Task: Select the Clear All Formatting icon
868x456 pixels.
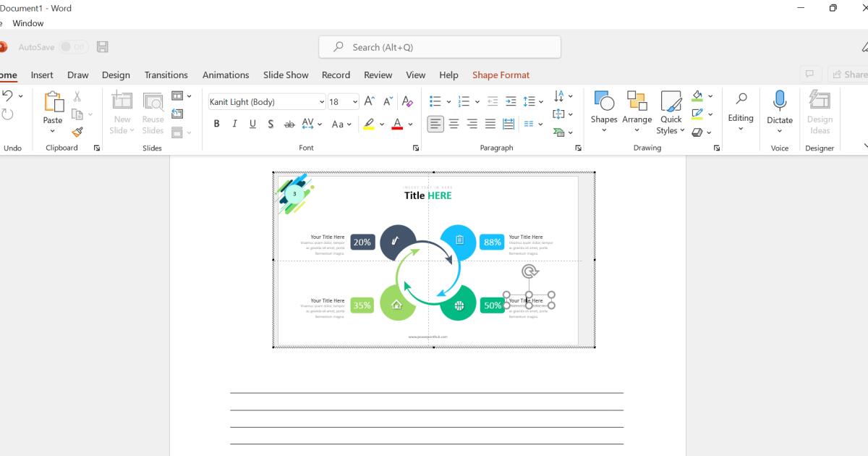Action: [x=407, y=101]
